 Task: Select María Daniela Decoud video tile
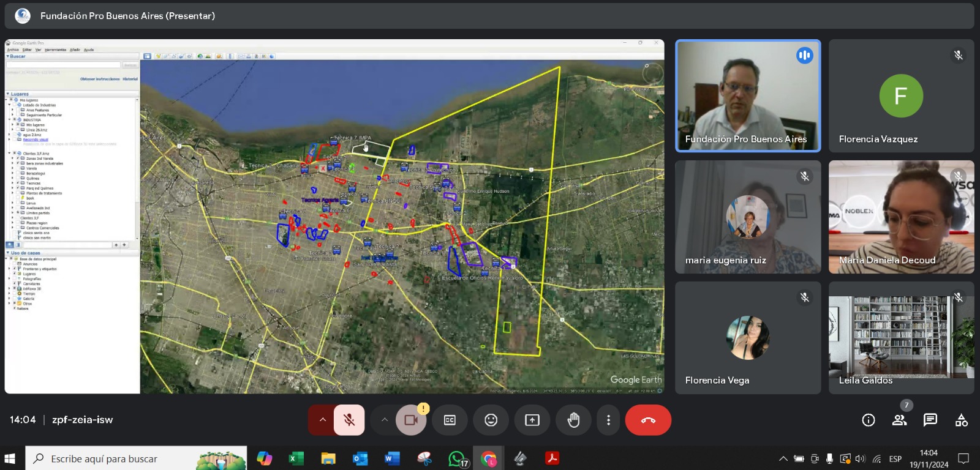click(901, 217)
